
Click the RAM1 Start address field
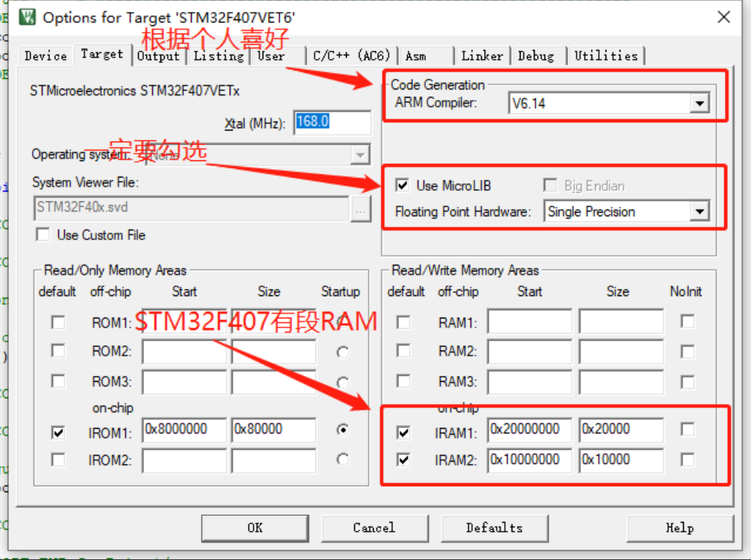530,321
